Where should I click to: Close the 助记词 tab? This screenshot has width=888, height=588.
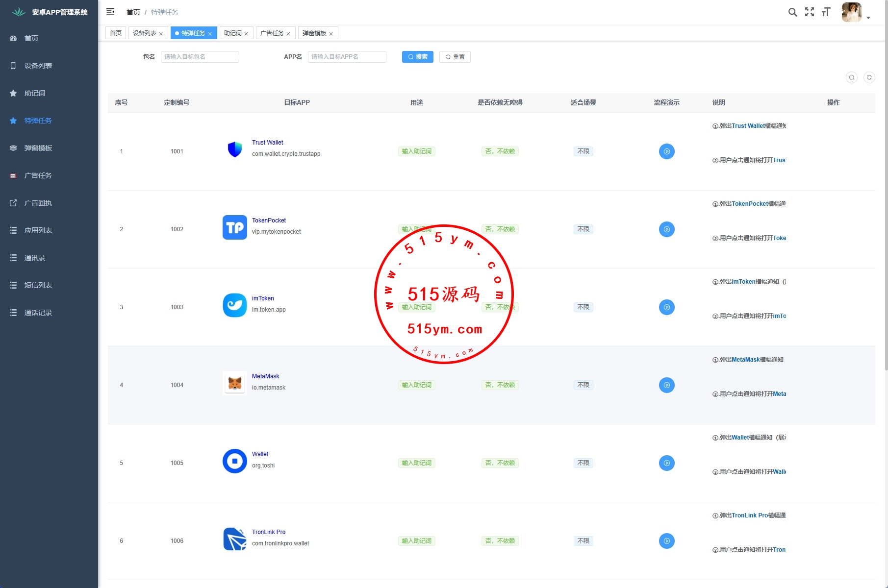[x=246, y=34]
